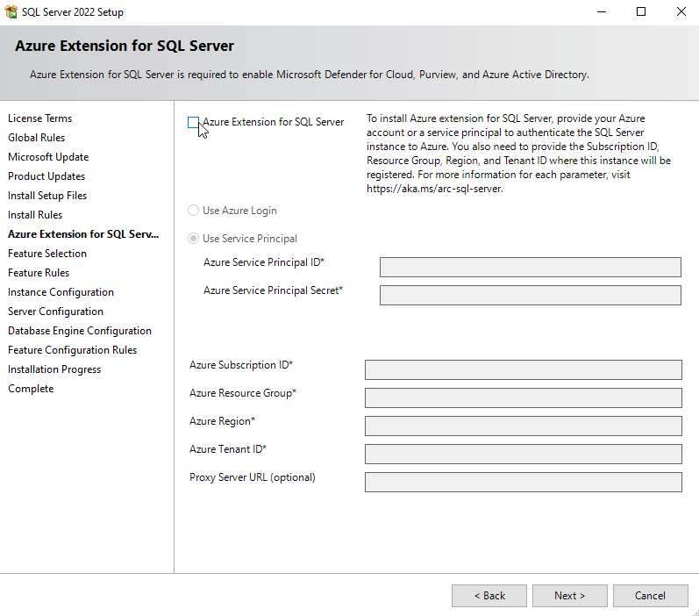The image size is (699, 616).
Task: Close the SQL Server 2022 Setup window
Action: pyautogui.click(x=681, y=12)
